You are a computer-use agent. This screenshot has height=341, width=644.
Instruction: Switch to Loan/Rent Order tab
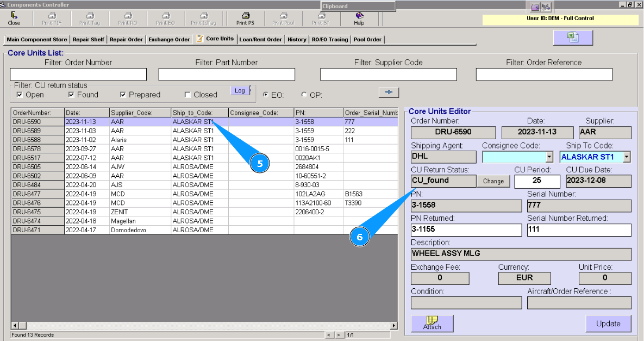(260, 40)
